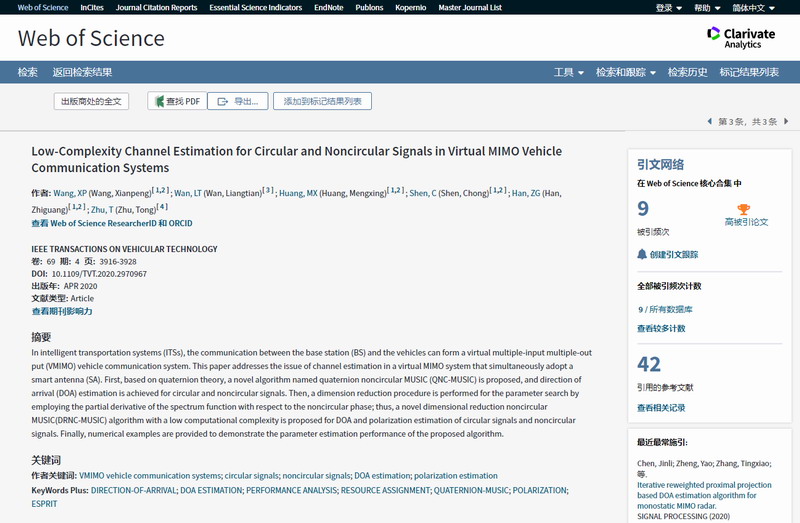Open Essential Science Indicators top link
Image resolution: width=800 pixels, height=523 pixels.
pos(258,8)
